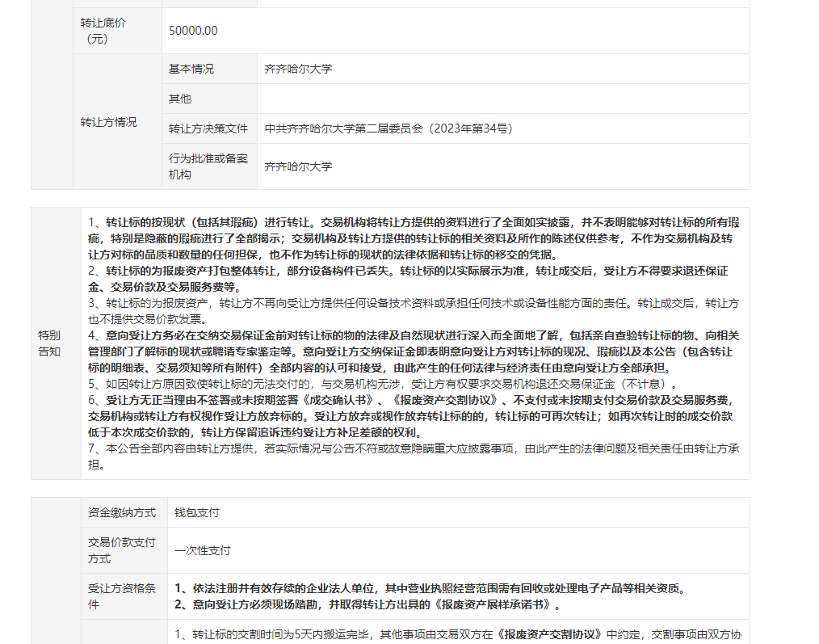The image size is (819, 644).
Task: Click notice item 1 about 按现状转让
Action: pos(414,238)
